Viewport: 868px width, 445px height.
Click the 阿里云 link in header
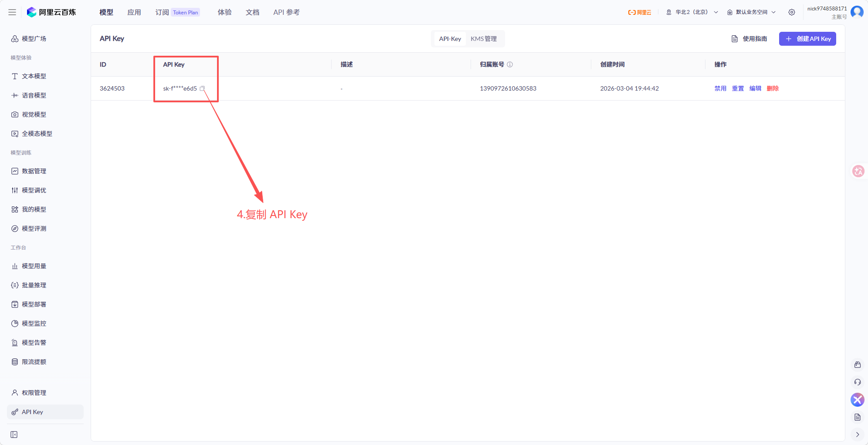pyautogui.click(x=640, y=12)
